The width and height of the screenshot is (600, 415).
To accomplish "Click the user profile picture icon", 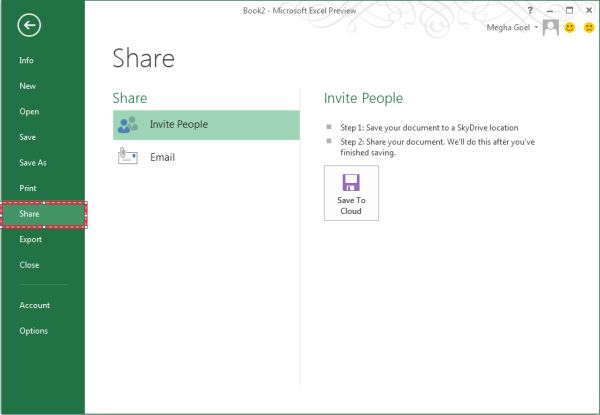I will point(551,28).
